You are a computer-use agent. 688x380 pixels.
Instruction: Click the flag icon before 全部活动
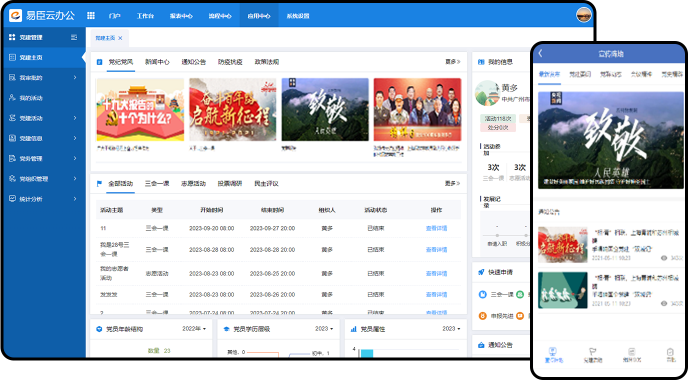point(100,183)
